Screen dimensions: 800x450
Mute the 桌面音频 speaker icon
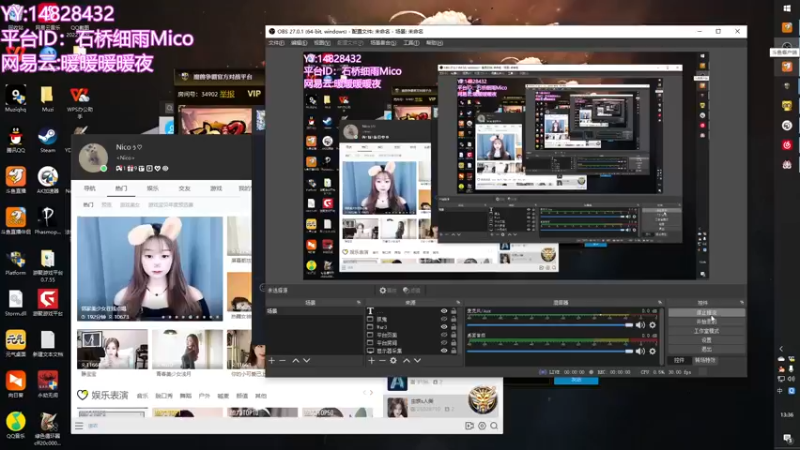coord(640,351)
